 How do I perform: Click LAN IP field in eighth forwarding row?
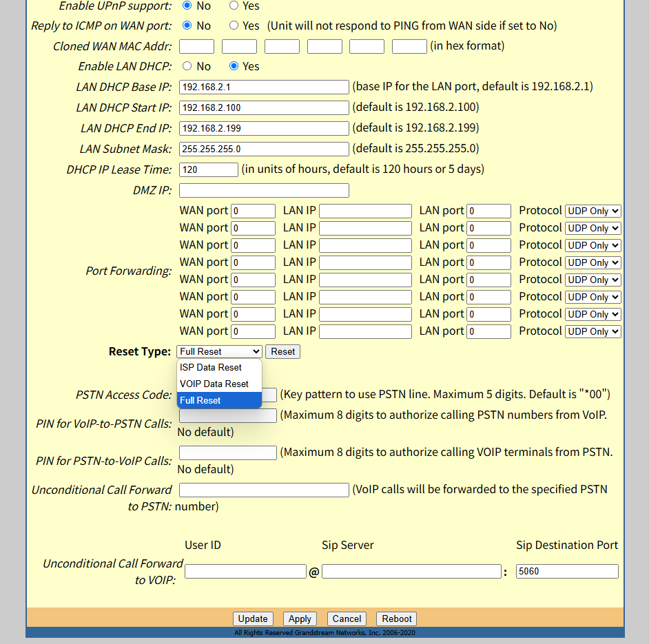pyautogui.click(x=365, y=331)
